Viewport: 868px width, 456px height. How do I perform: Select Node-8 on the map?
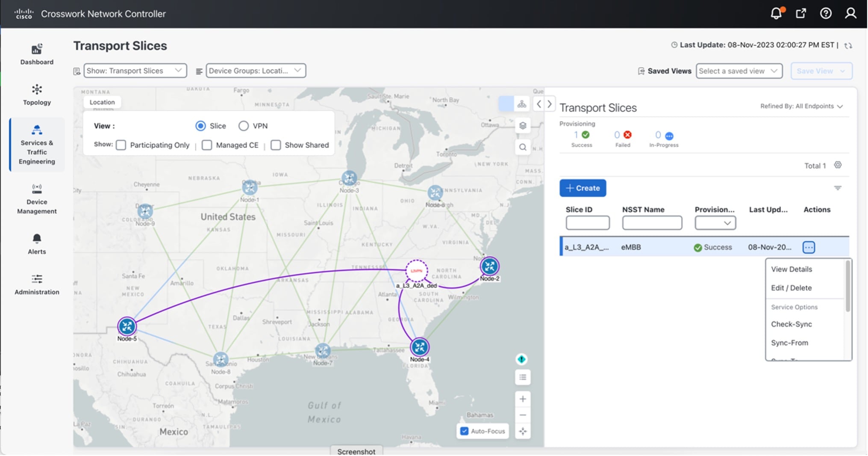[x=221, y=359]
